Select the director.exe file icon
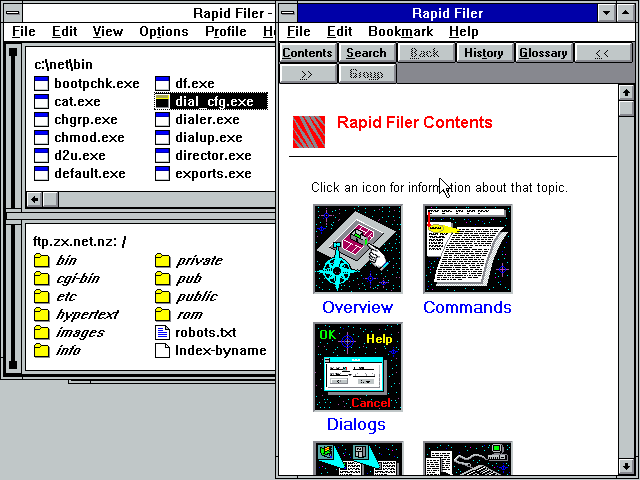640x480 pixels. click(x=162, y=156)
